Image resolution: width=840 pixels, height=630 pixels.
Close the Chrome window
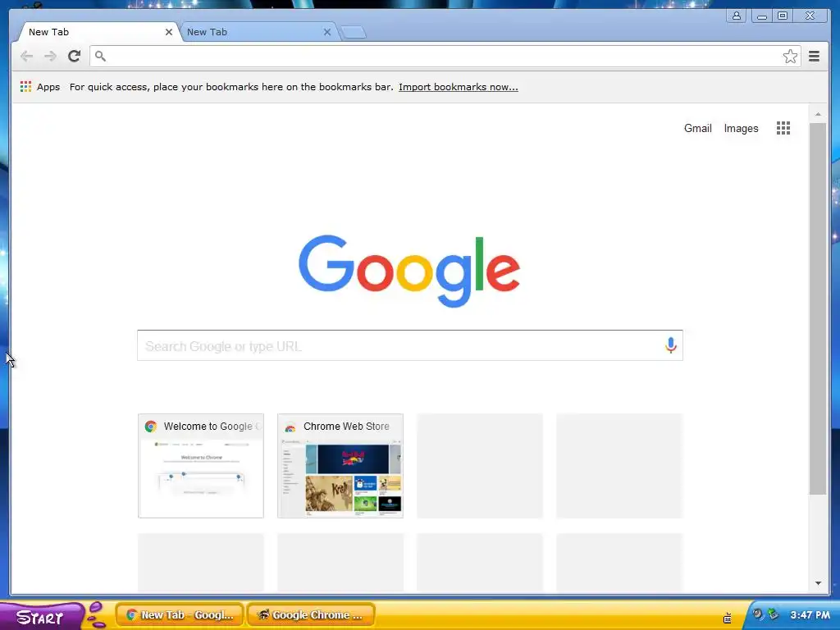810,16
